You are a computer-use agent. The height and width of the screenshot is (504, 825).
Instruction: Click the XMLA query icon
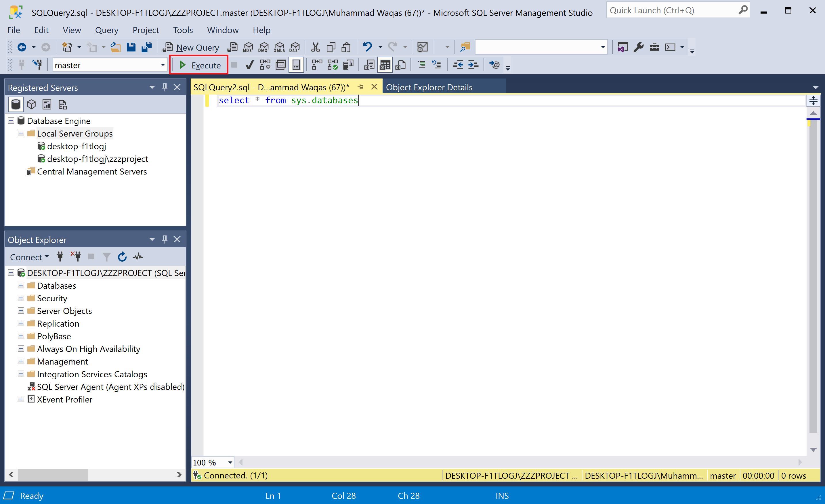(279, 47)
